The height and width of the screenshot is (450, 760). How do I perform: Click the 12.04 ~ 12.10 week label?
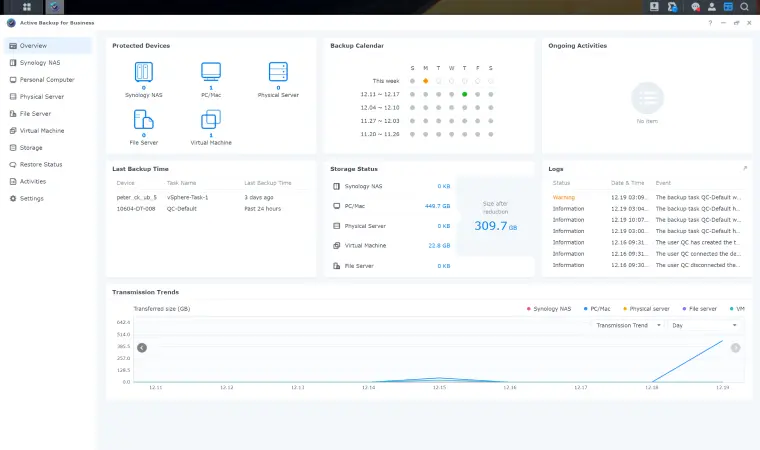coord(380,108)
